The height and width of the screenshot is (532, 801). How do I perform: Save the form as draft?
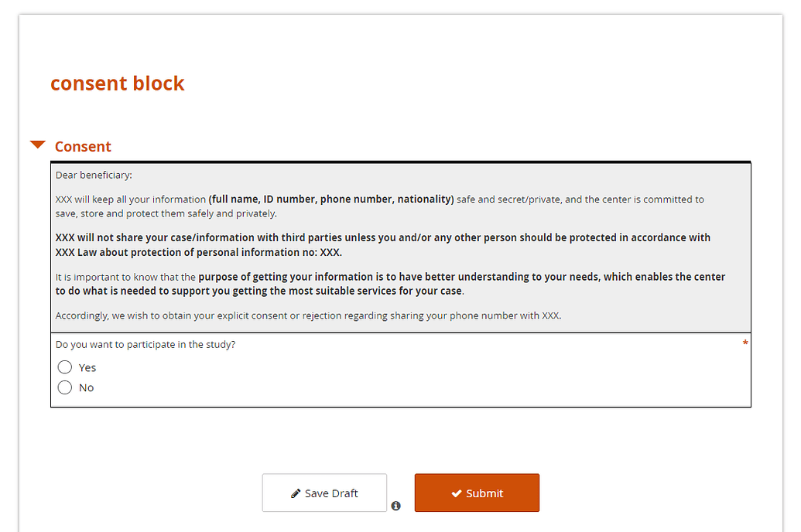324,493
